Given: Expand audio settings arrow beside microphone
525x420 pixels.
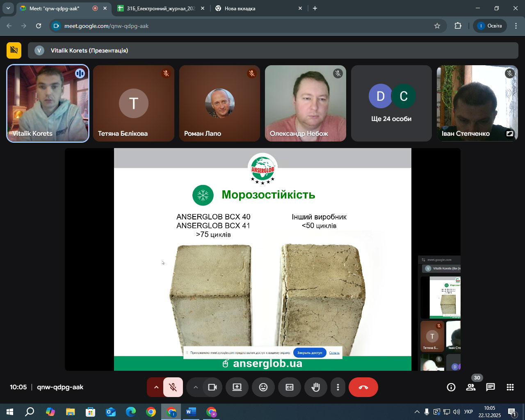Looking at the screenshot, I should (156, 387).
